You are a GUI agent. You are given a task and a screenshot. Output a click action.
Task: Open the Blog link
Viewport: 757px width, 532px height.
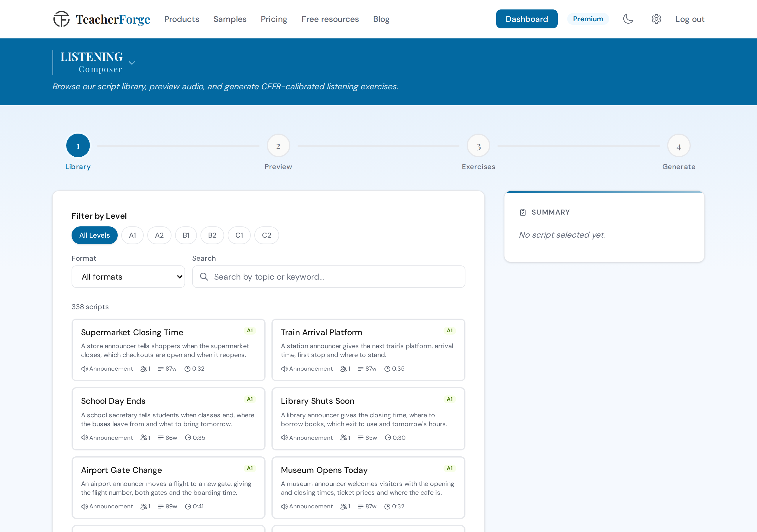pos(381,19)
